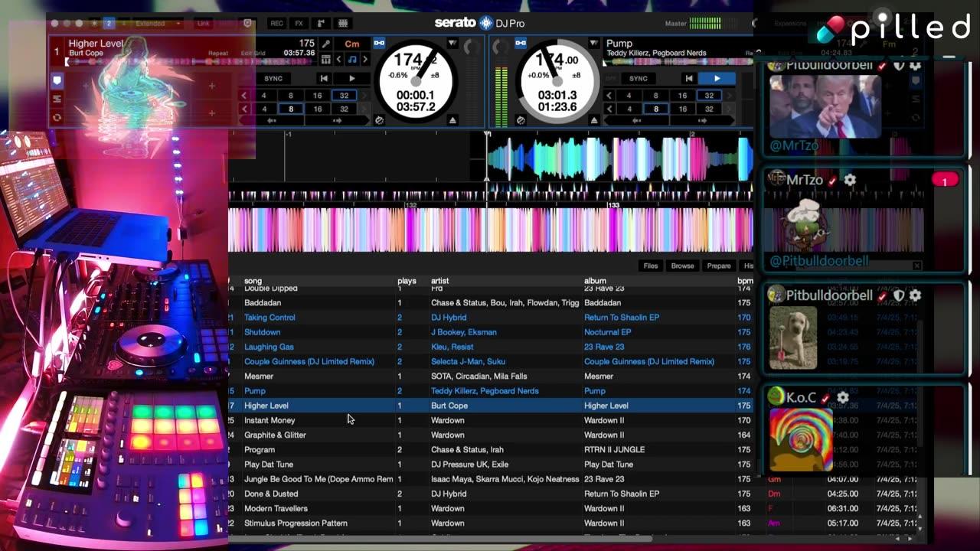Eject the track from the right deck
The height and width of the screenshot is (551, 980).
tap(593, 120)
